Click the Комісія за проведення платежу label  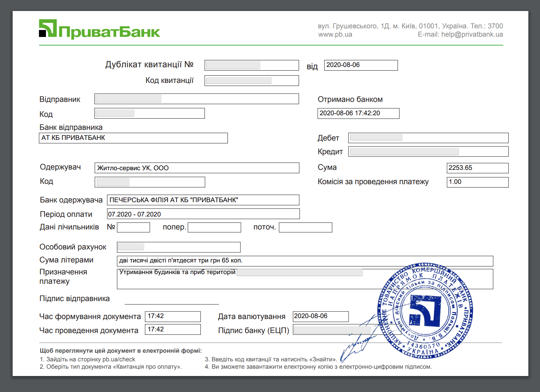(373, 182)
